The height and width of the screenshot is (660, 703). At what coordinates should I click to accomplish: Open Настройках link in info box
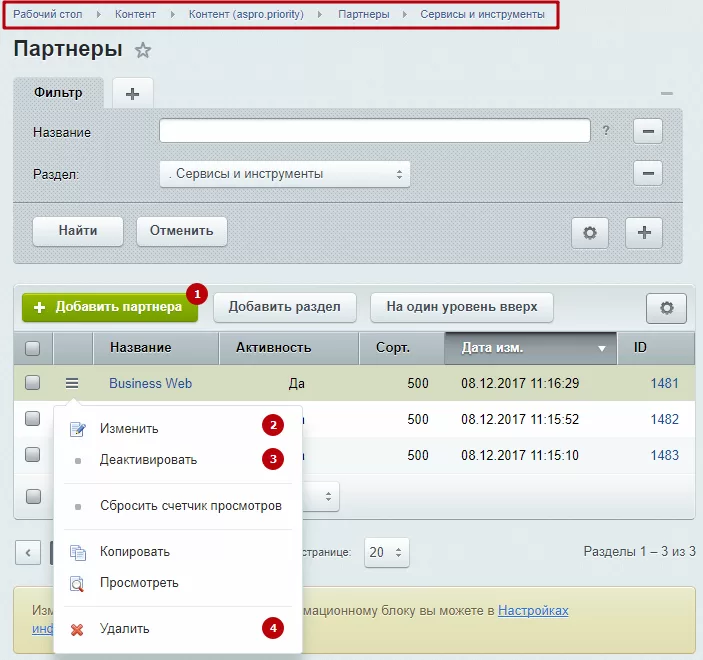tap(533, 611)
